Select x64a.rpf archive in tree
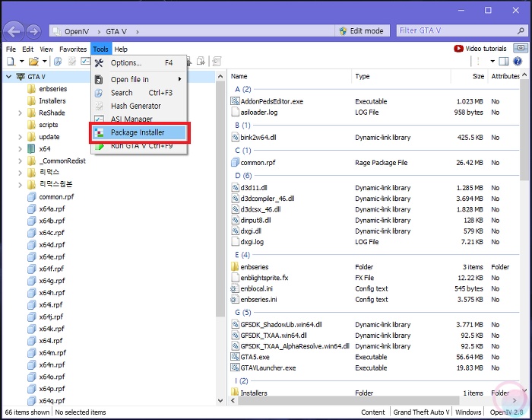532x420 pixels. (x=52, y=209)
